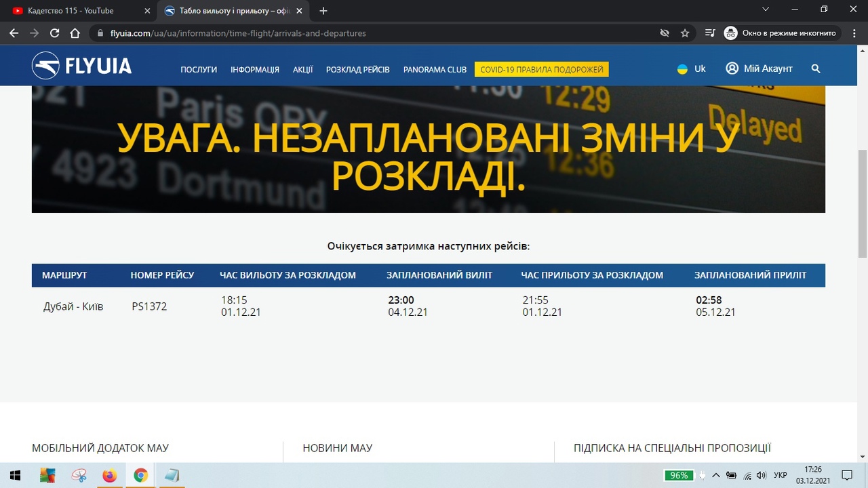Show hidden system tray icons
This screenshot has width=868, height=488.
(715, 476)
